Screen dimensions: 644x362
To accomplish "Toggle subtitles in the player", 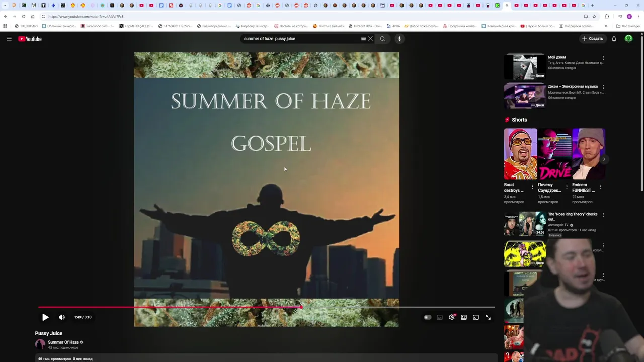I will [440, 317].
